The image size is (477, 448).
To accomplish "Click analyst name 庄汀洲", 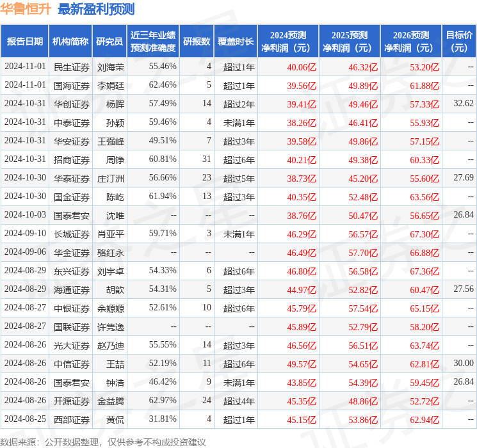I will coord(111,178).
